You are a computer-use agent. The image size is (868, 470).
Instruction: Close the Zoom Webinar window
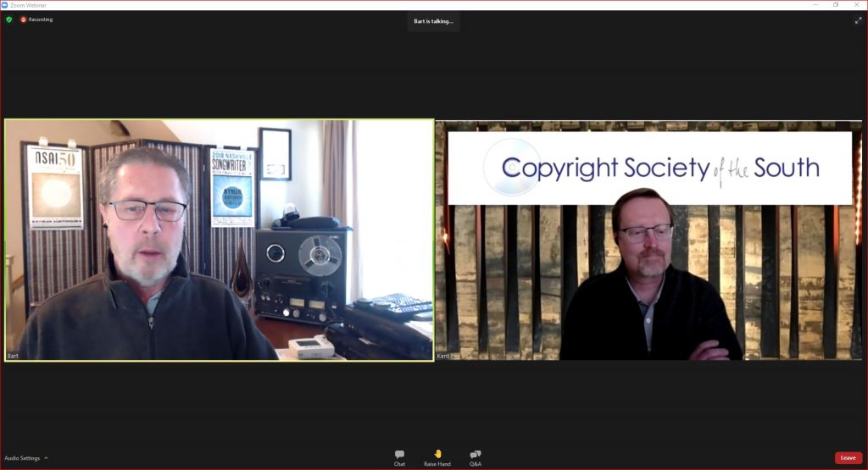click(856, 4)
